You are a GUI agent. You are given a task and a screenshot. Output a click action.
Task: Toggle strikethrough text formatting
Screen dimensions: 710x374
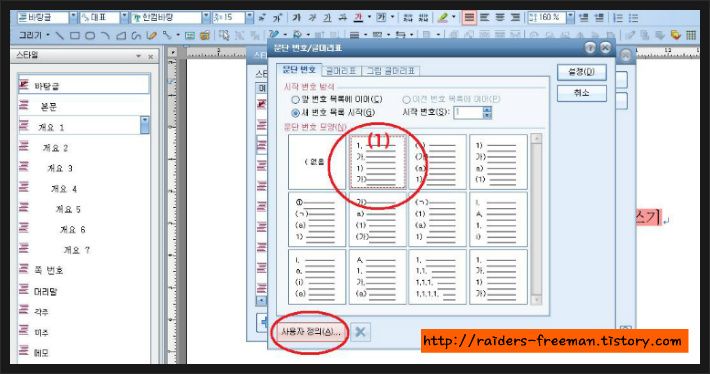click(x=343, y=18)
